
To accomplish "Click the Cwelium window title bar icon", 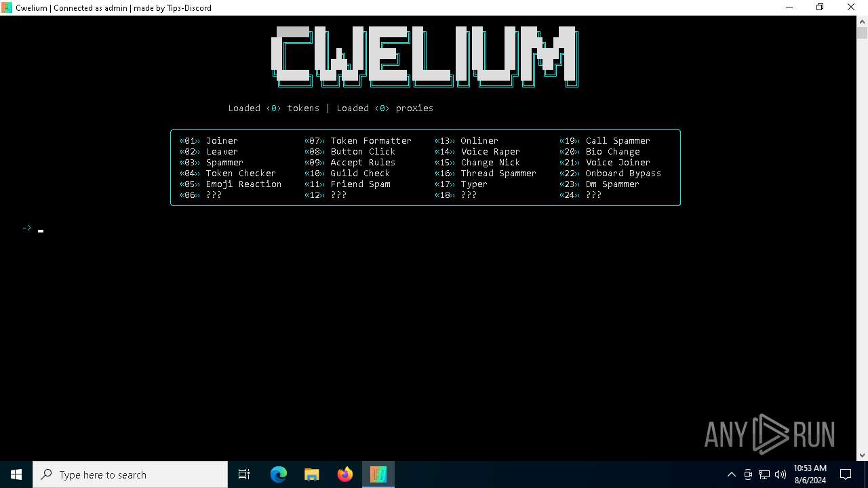I will [x=7, y=7].
